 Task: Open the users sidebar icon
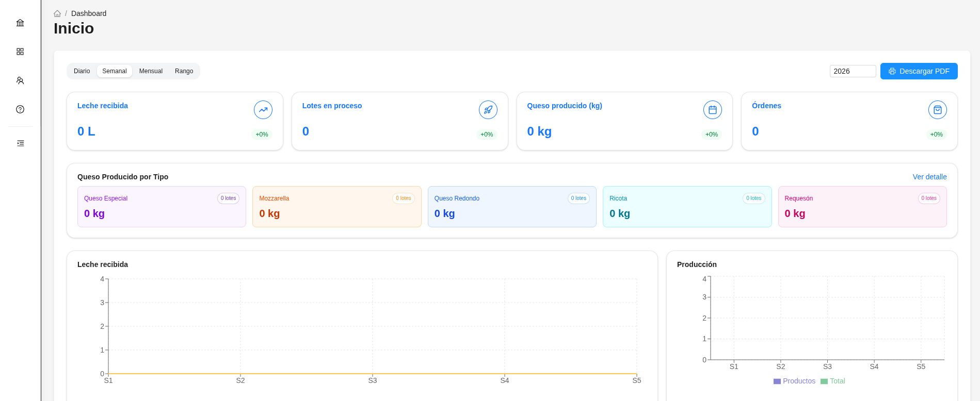point(20,80)
